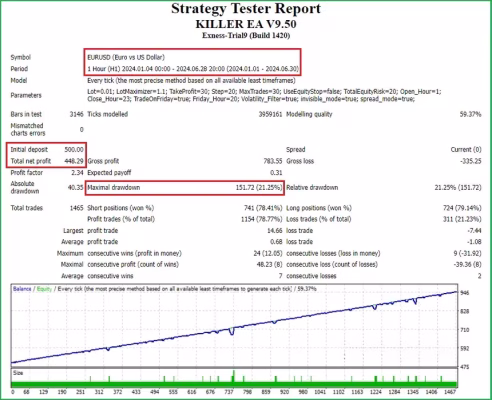The width and height of the screenshot is (492, 400).
Task: Click the tallest green size bar
Action: point(233,376)
